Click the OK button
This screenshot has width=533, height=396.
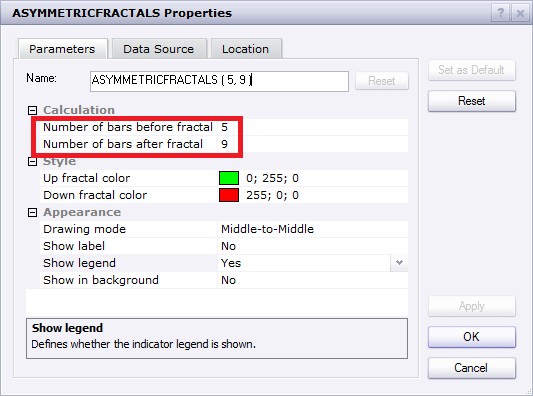(x=472, y=337)
